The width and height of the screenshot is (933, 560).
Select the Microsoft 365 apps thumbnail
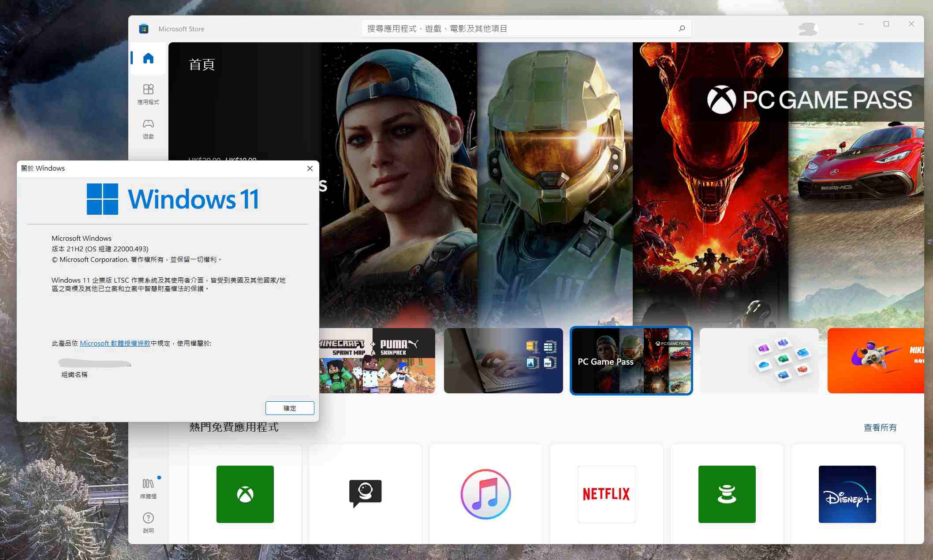tap(759, 361)
